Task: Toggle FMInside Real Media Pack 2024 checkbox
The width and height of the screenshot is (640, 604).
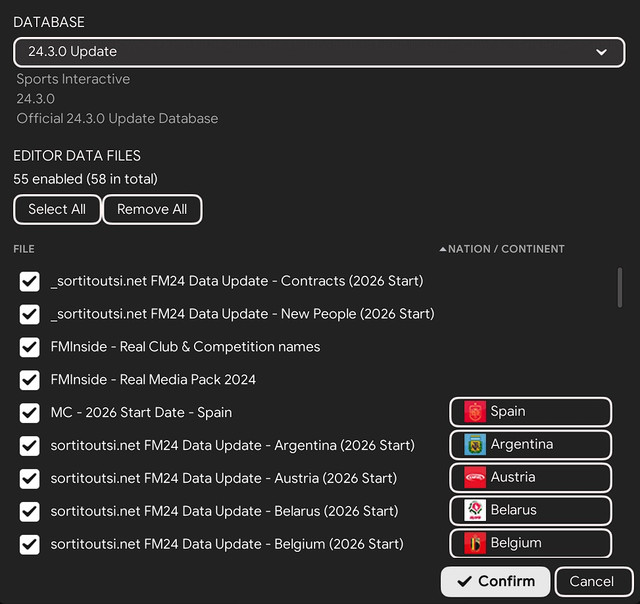Action: [29, 380]
